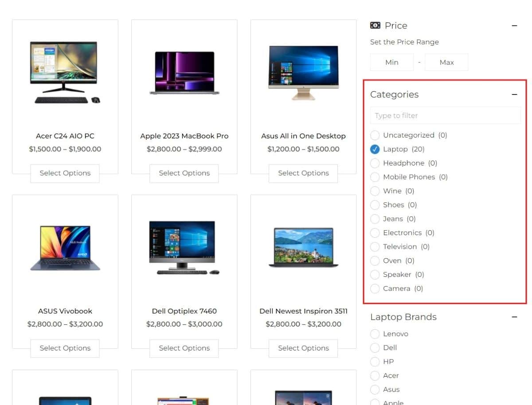Click the Acer C24 price $1,500.00 – $1,900.00
Viewport: 532px width, 405px height.
pos(65,149)
